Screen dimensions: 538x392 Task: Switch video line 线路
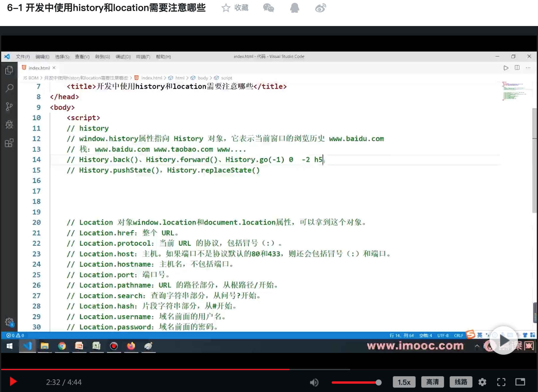coord(461,382)
